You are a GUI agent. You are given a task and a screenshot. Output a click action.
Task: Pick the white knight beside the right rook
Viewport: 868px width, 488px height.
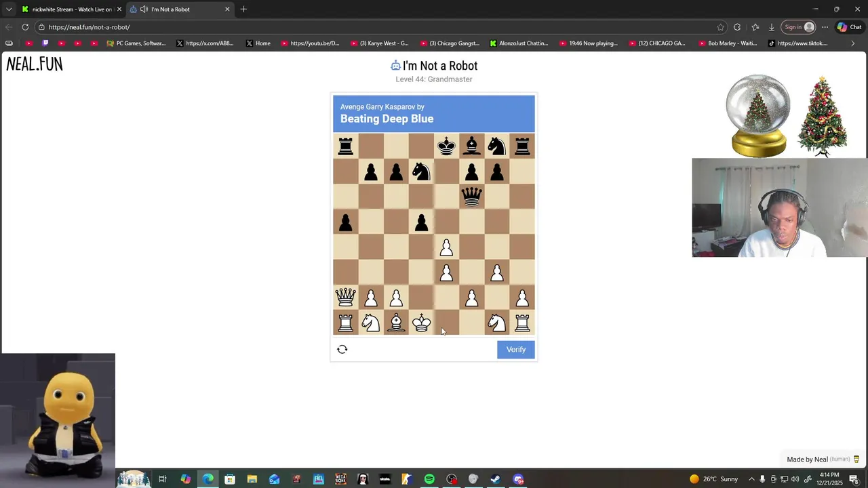tap(497, 323)
